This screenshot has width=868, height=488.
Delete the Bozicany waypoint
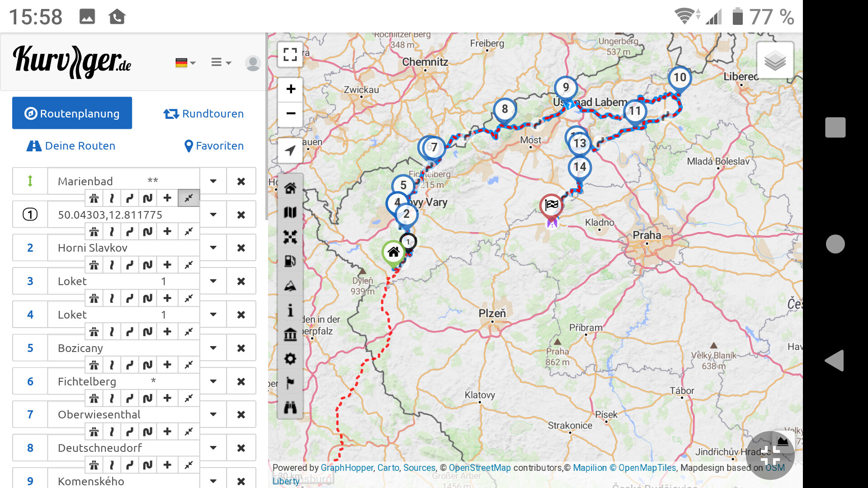click(241, 348)
